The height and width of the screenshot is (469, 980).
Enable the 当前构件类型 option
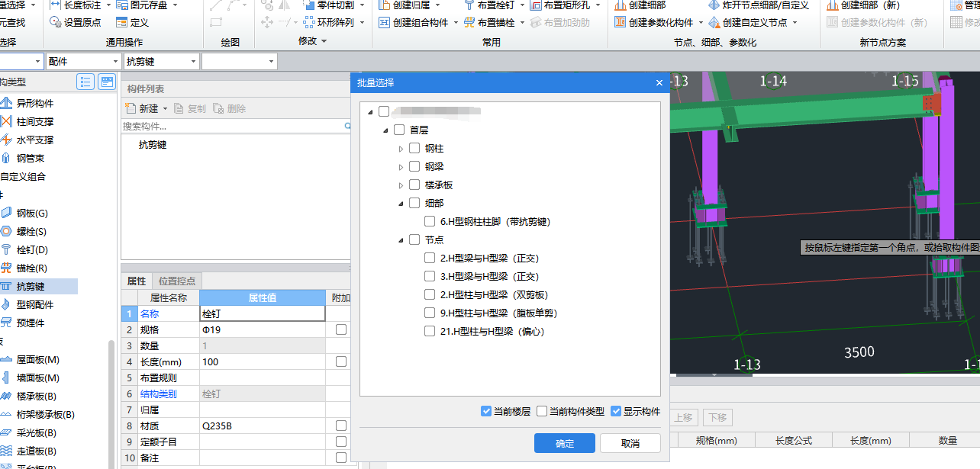542,411
